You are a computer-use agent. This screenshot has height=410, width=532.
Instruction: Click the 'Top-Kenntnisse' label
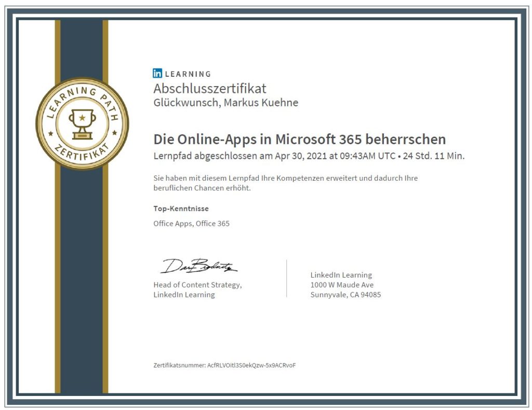(x=181, y=209)
